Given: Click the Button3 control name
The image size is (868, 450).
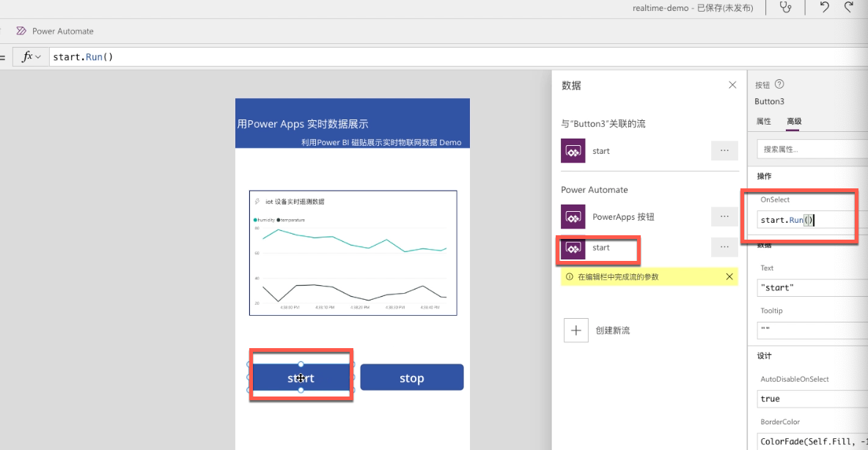Looking at the screenshot, I should click(x=769, y=101).
